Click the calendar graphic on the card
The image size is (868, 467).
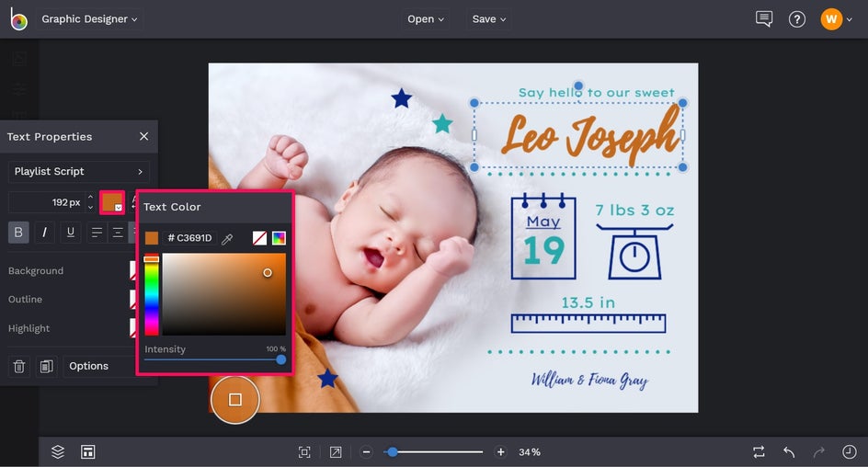coord(543,236)
